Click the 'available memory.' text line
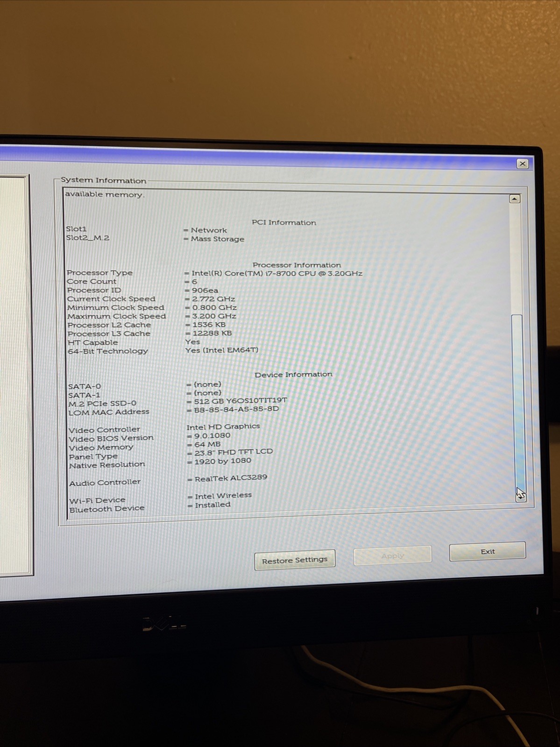Image resolution: width=560 pixels, height=747 pixels. (105, 194)
